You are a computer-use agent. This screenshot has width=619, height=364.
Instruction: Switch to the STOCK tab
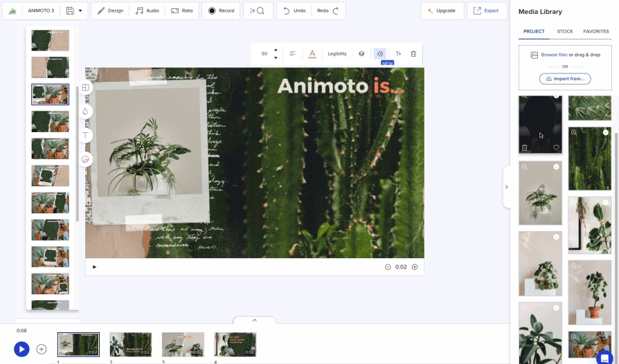pos(564,32)
